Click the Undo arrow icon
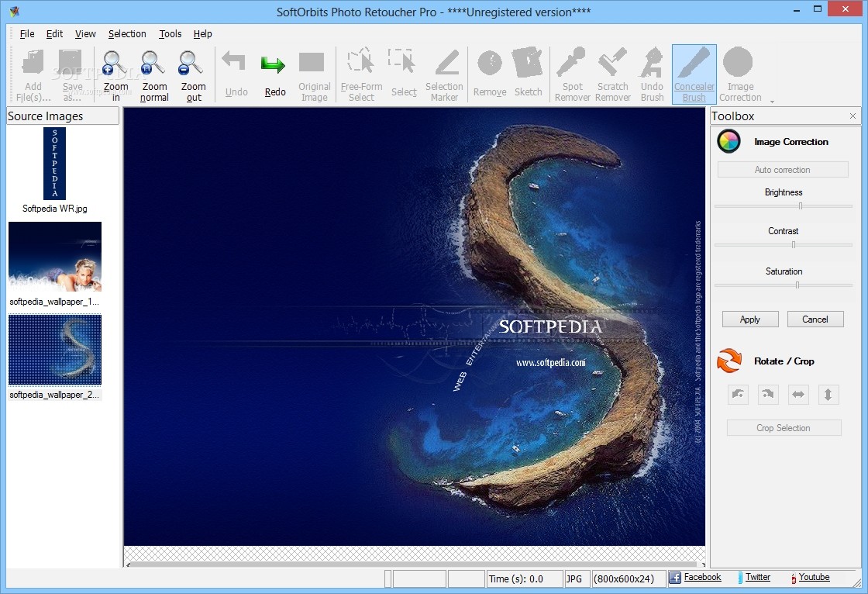Screen dimensions: 868x594 click(234, 61)
